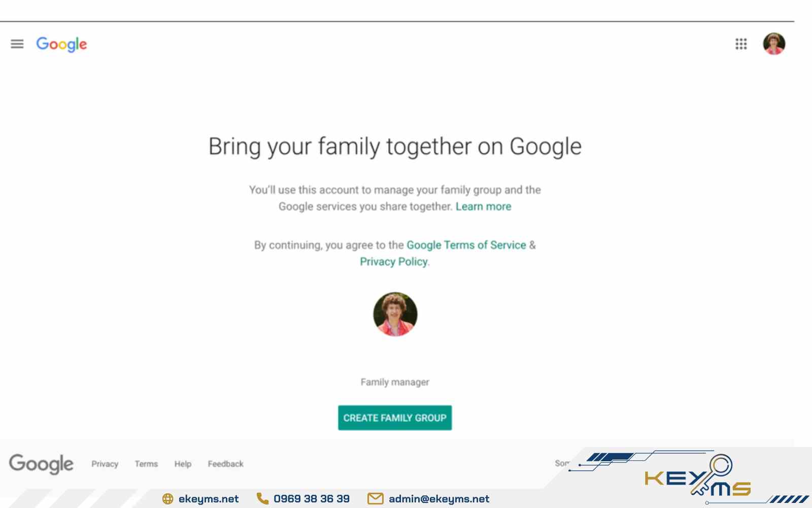Click the 0969 38 36 39 phone number
The width and height of the screenshot is (812, 508).
click(311, 499)
